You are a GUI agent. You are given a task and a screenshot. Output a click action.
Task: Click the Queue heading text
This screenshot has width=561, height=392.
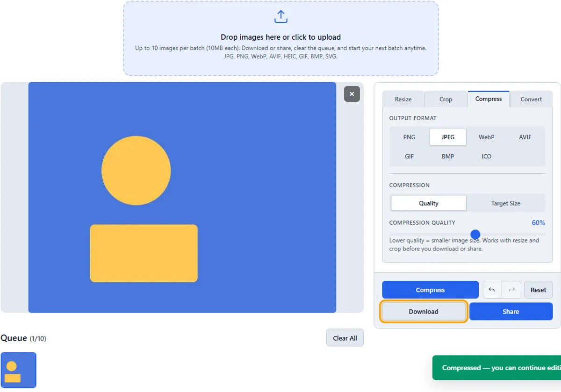[x=14, y=338]
